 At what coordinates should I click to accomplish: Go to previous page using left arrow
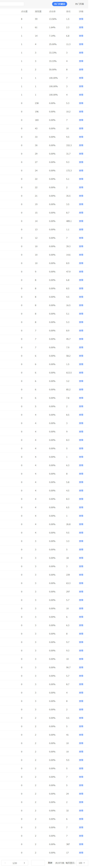pyautogui.click(x=5, y=863)
